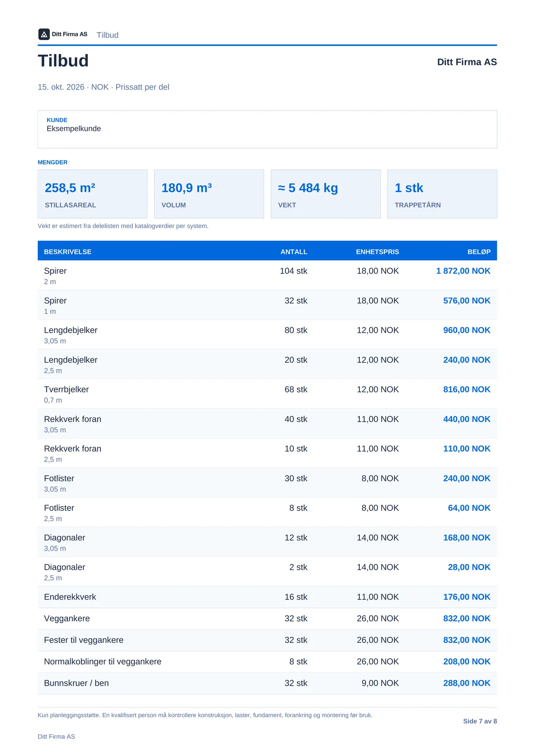
Task: Select the 'STILLASAREAL' card label
Action: click(x=70, y=205)
